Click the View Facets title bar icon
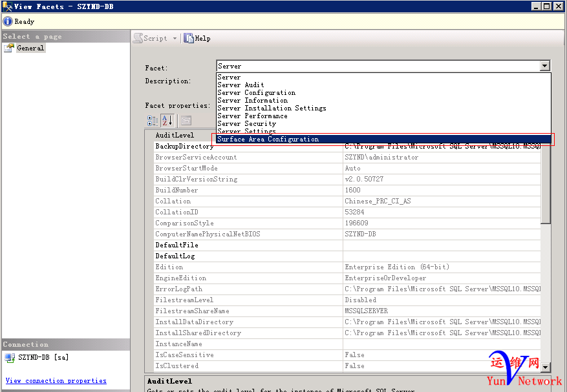 click(7, 6)
